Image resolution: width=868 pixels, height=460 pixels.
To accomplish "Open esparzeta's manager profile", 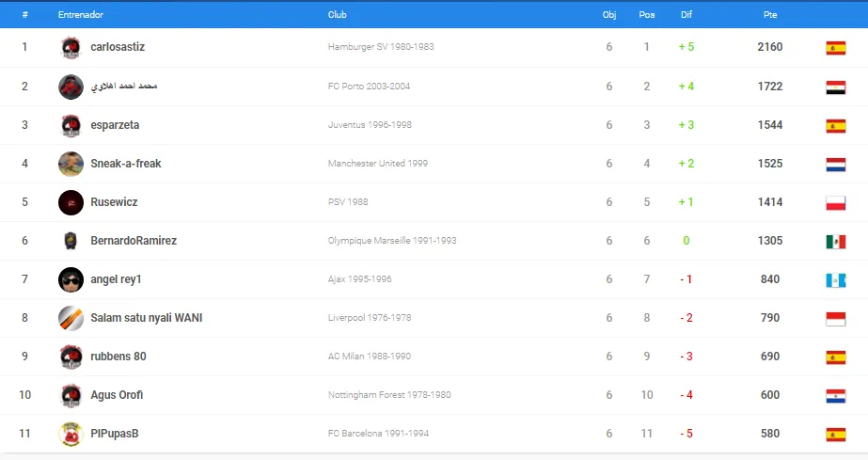I will tap(115, 125).
